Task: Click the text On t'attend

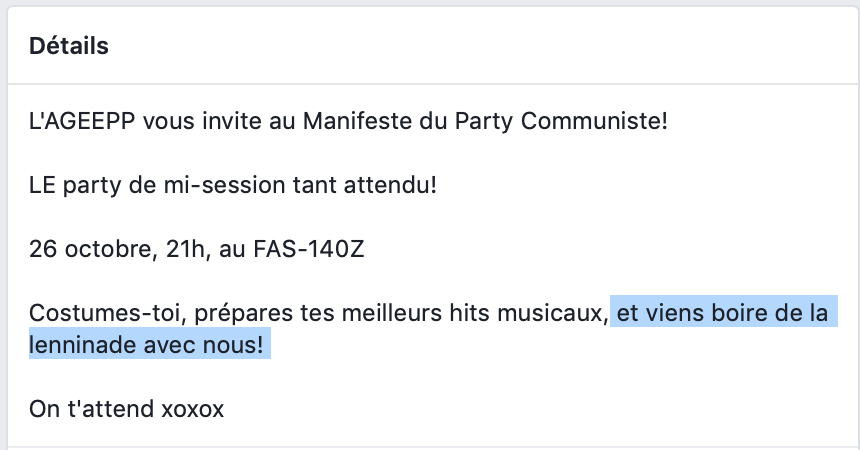Action: pyautogui.click(x=91, y=409)
